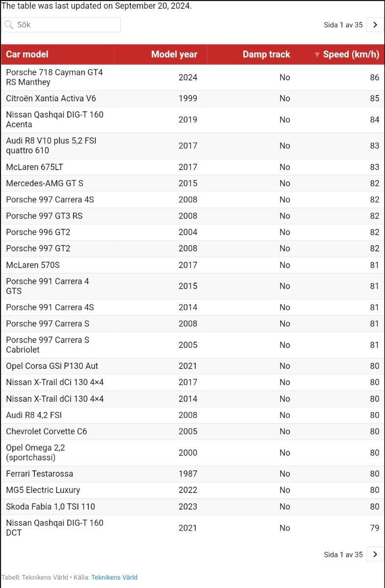Click the Speed column sort arrow

coord(317,54)
